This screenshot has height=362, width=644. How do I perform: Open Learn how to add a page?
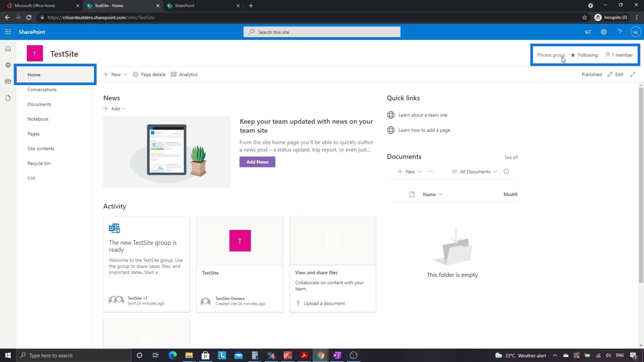(424, 130)
